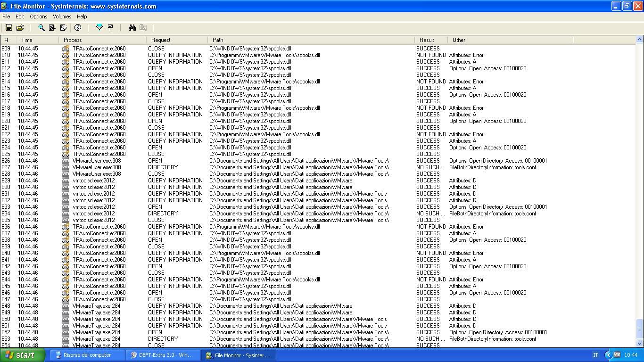Screen dimensions: 644x362
Task: Open the Filter funnel icon
Action: tap(99, 28)
